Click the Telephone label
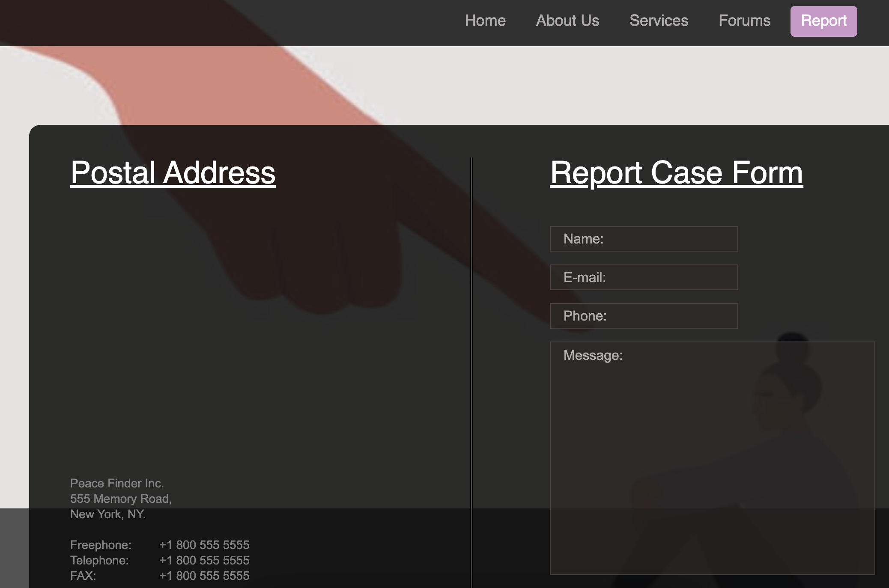The image size is (889, 588). (99, 560)
